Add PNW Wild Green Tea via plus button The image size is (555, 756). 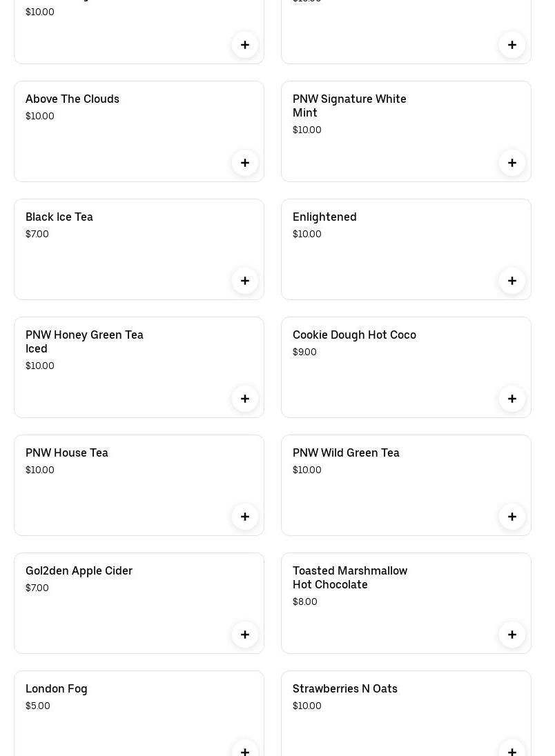click(512, 517)
